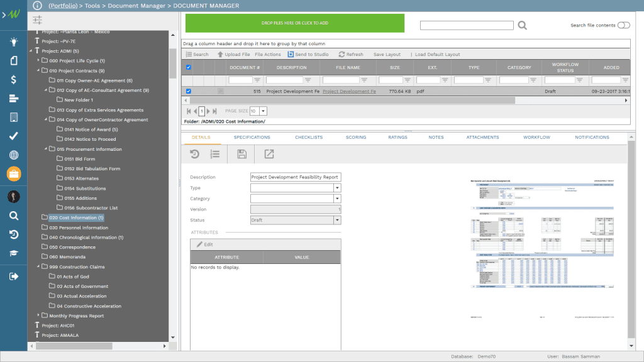Viewport: 644px width, 362px height.
Task: Click the Portfolio breadcrumb link
Action: click(x=63, y=6)
